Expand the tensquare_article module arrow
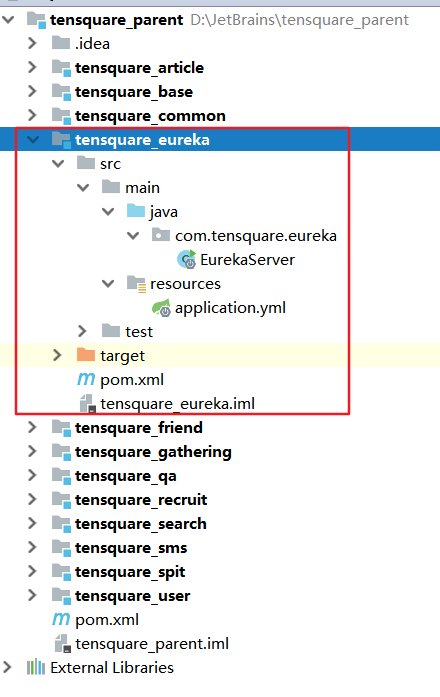Image resolution: width=440 pixels, height=697 pixels. click(x=32, y=67)
